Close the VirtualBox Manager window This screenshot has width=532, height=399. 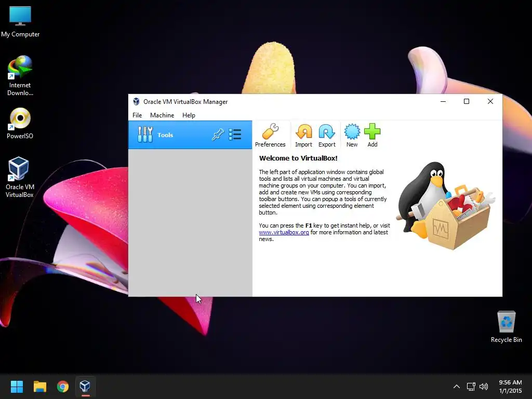(x=490, y=101)
